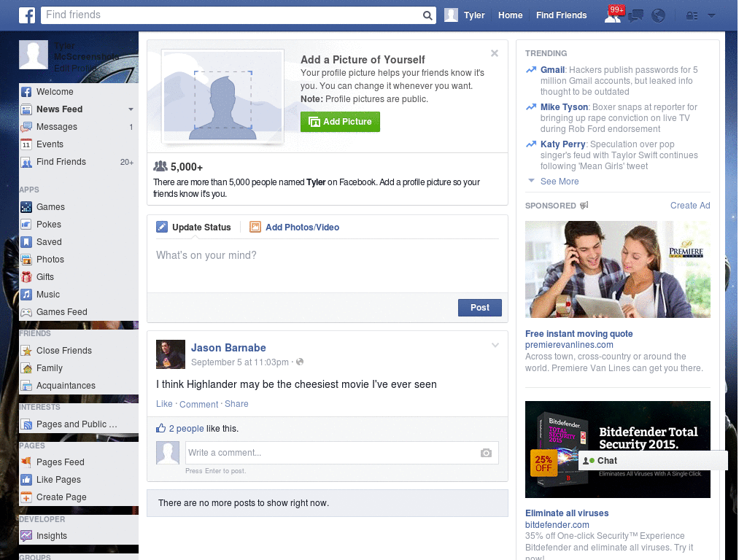
Task: Click the Games app icon
Action: tap(26, 207)
